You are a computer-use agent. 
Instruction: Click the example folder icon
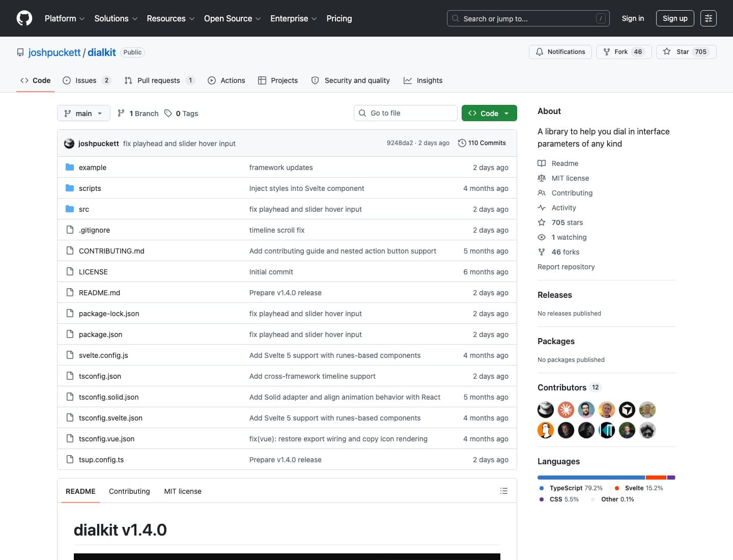coord(70,167)
